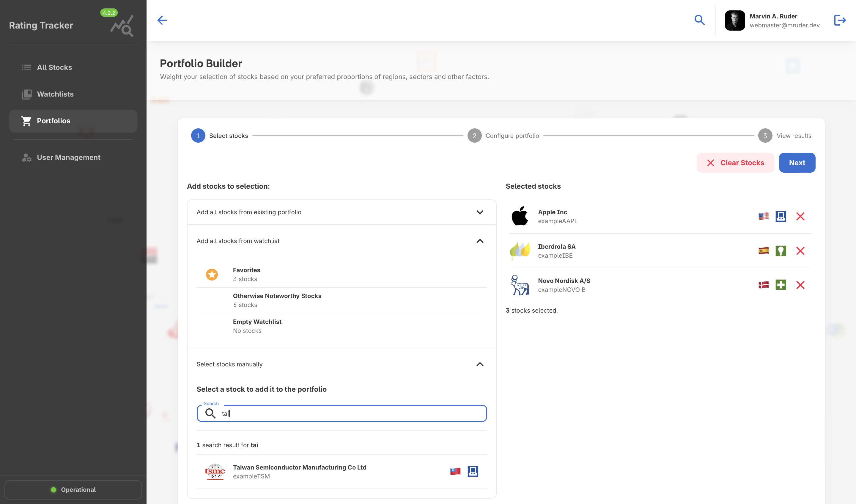The height and width of the screenshot is (504, 856).
Task: Click the back arrow icon
Action: (162, 21)
